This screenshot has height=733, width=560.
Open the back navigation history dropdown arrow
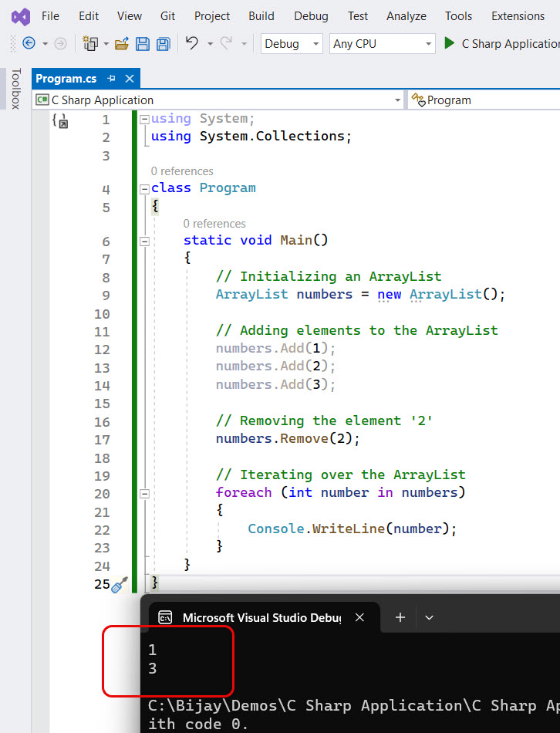46,44
